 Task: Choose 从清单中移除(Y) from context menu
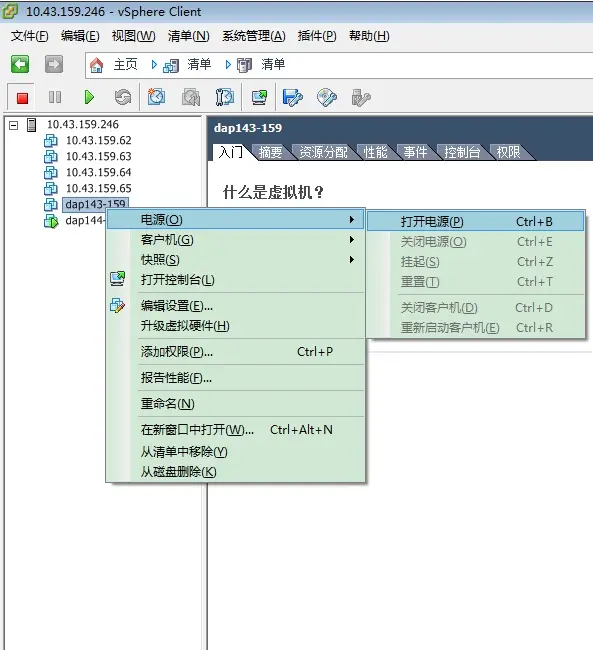click(236, 451)
